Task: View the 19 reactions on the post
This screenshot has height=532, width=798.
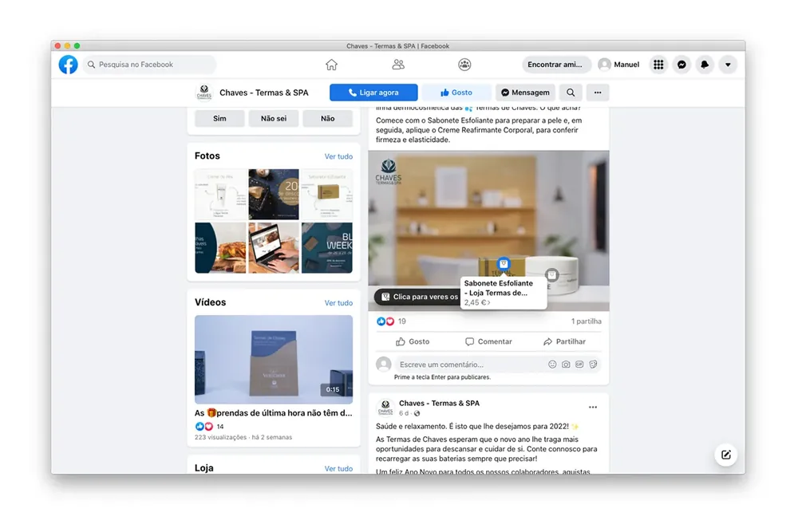Action: coord(391,321)
